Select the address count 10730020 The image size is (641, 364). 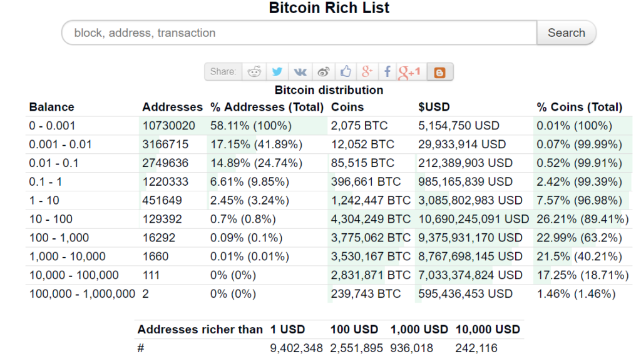169,126
